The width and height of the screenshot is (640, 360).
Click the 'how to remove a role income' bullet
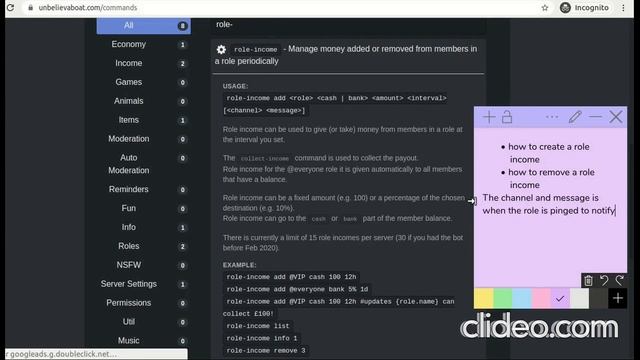[548, 178]
